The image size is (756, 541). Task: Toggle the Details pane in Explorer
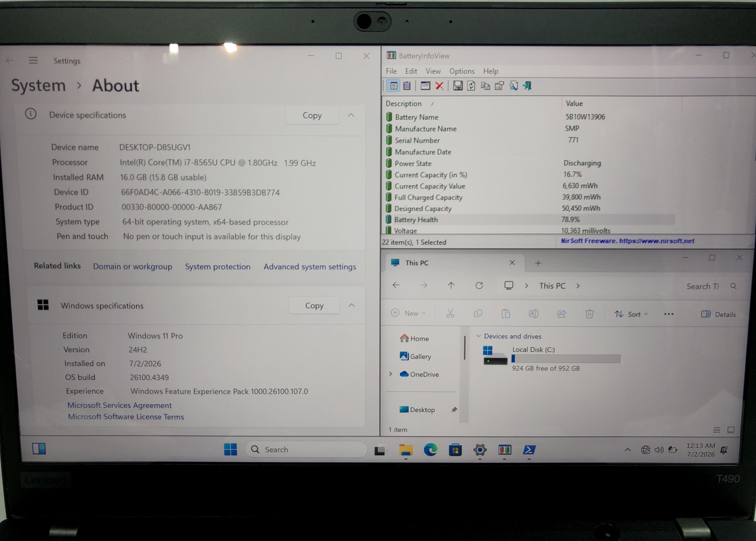719,314
